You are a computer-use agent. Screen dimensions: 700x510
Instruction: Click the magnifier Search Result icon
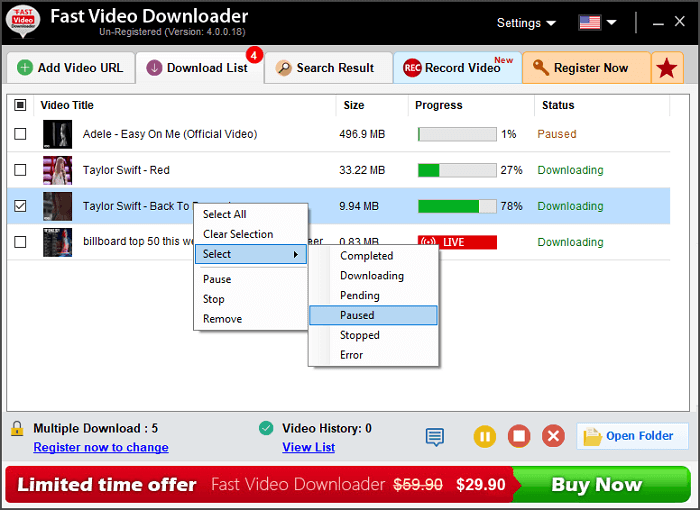(283, 68)
